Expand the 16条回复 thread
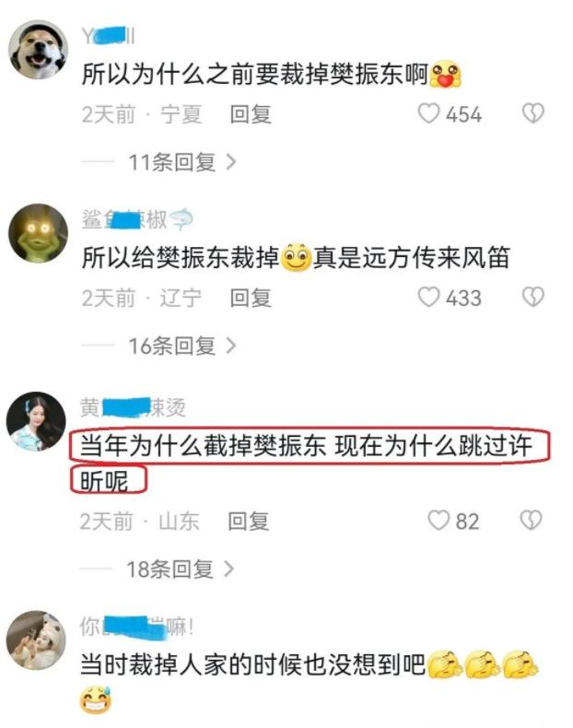The image size is (573, 728). 181,346
